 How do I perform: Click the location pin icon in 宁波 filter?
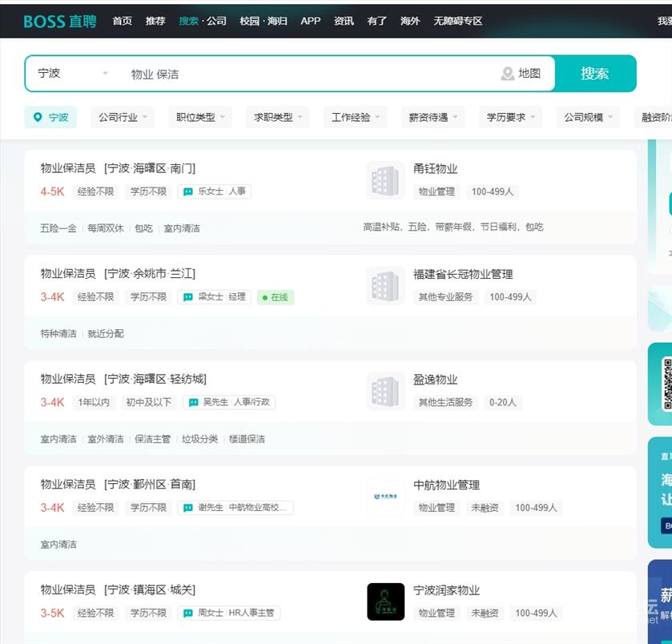pos(38,117)
